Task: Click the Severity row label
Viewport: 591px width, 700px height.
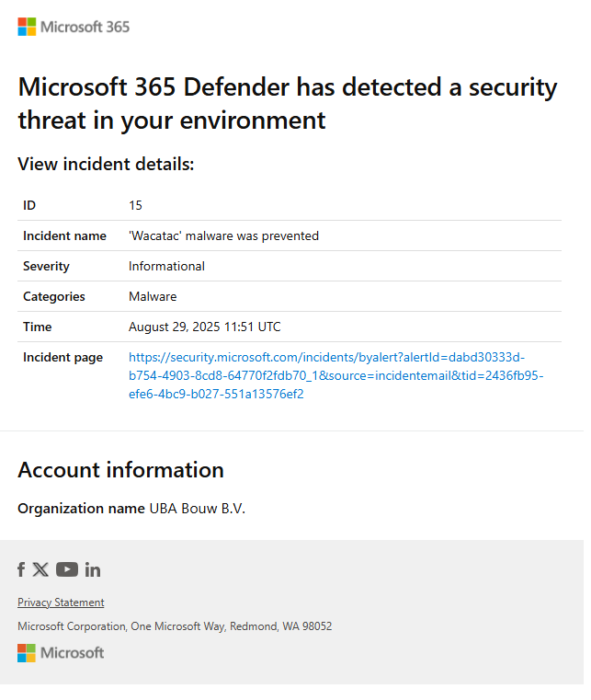Action: click(46, 266)
